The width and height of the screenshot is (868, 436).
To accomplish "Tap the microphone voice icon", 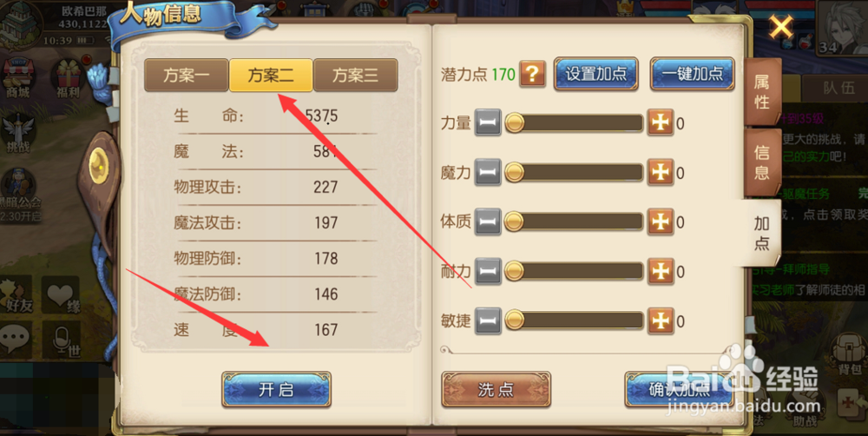I will point(62,339).
